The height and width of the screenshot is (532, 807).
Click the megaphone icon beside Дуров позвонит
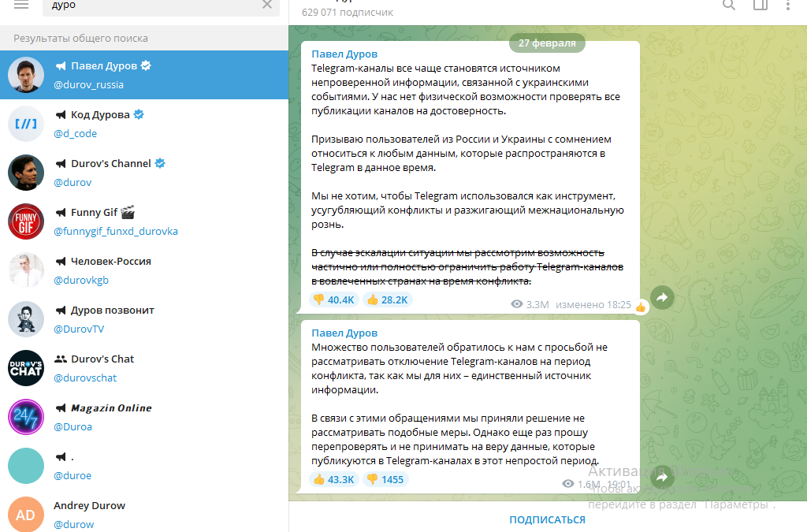[x=61, y=311]
